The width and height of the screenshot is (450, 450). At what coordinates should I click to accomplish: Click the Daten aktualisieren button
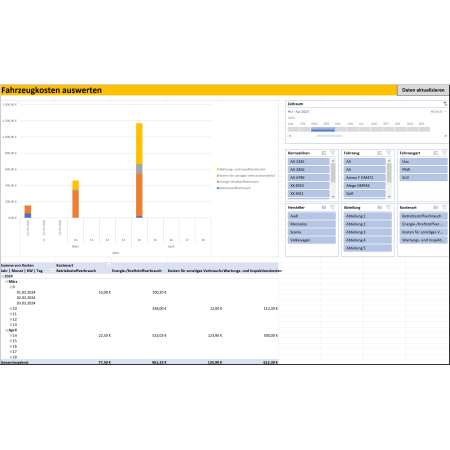click(x=423, y=90)
